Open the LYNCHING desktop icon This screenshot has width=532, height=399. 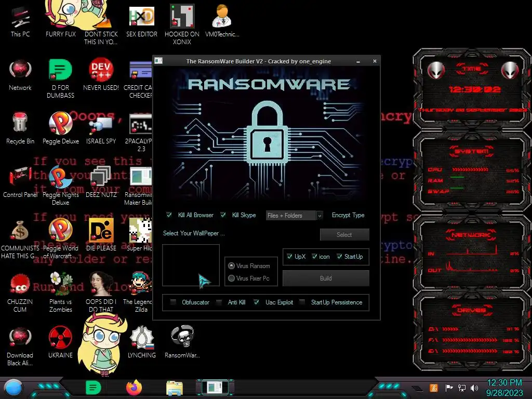pyautogui.click(x=141, y=343)
